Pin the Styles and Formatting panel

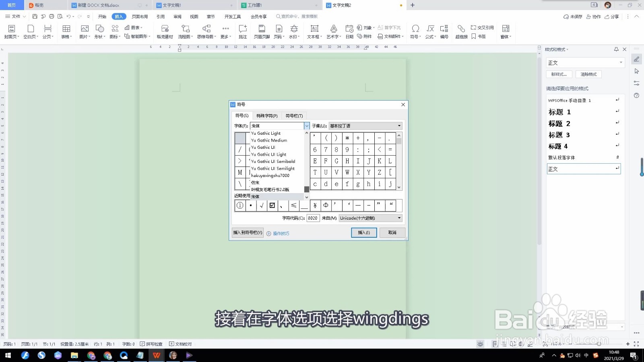tap(616, 49)
